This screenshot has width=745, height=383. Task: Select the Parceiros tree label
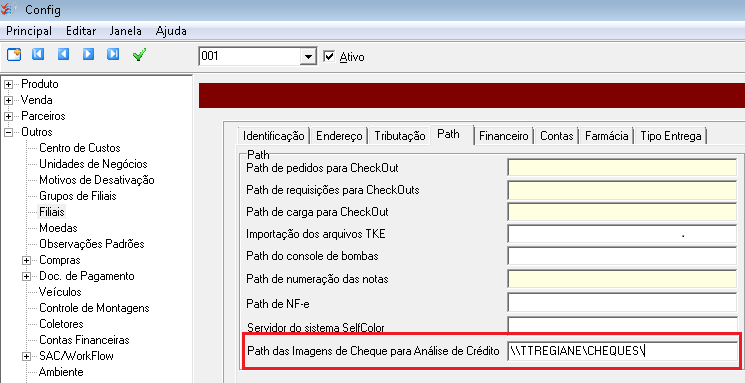(x=43, y=116)
